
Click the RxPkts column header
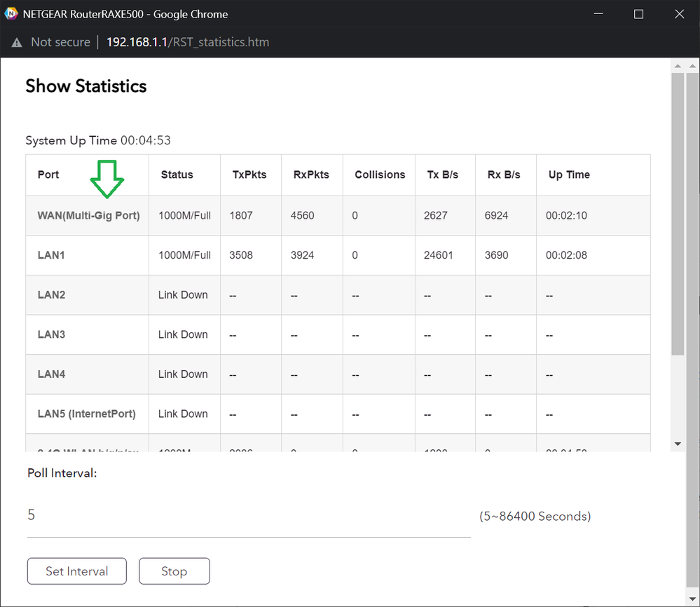(311, 175)
